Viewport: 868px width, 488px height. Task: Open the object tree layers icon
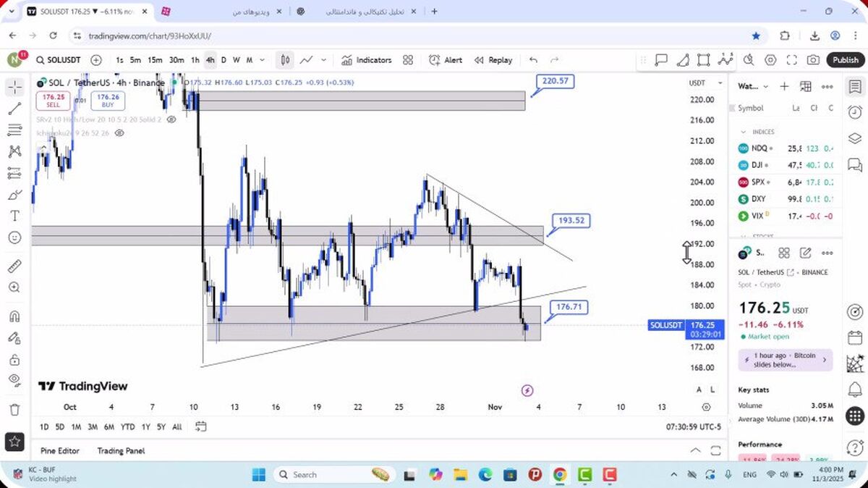(855, 138)
